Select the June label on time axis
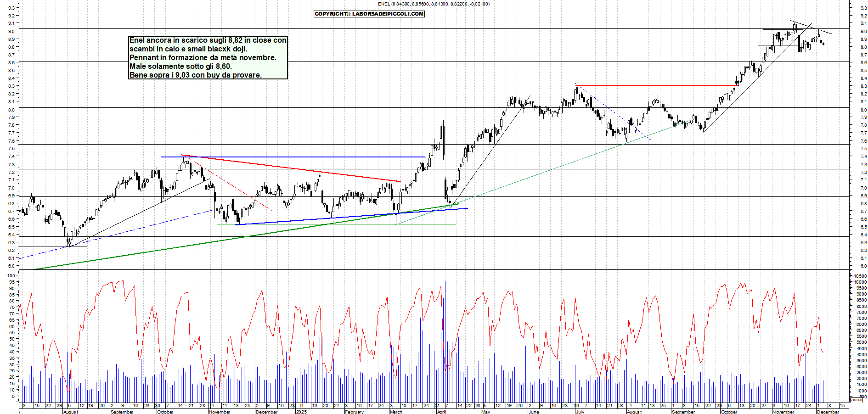Viewport: 868px width, 414px height. 533,412
